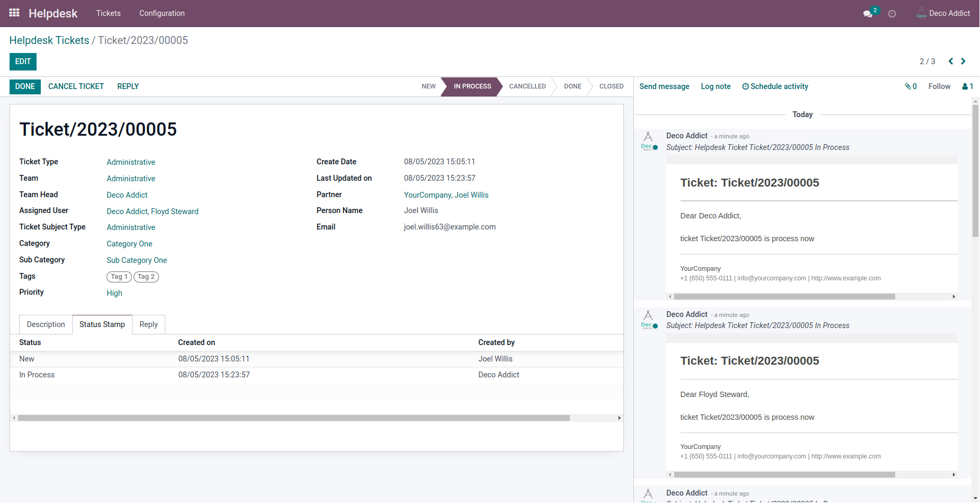Select the CLOSED stage in status bar
The width and height of the screenshot is (980, 503).
coord(612,86)
